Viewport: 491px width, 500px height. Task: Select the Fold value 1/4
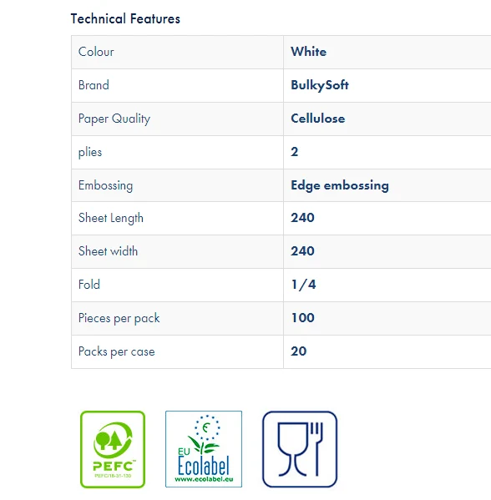click(303, 284)
